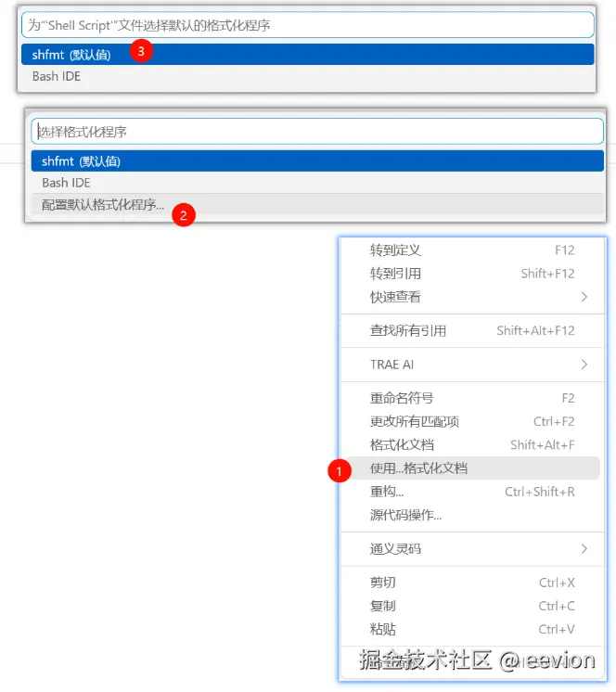This screenshot has width=616, height=692.
Task: Choose shfmt (默认值) in the 选择格式化程序 list
Action: (317, 160)
